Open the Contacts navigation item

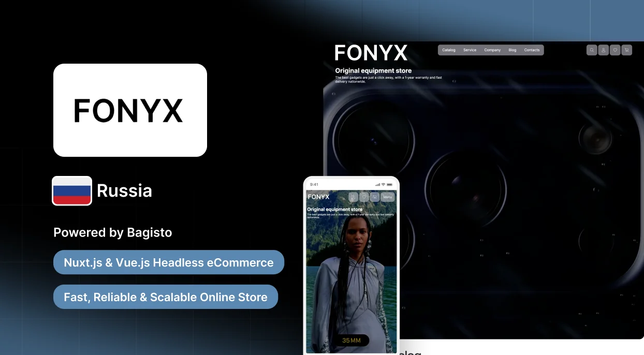(x=532, y=50)
